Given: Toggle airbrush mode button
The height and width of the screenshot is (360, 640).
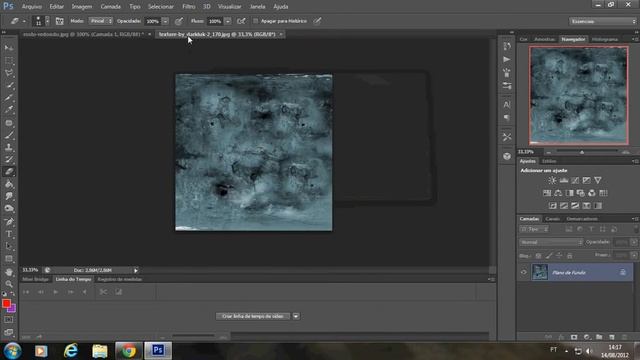Looking at the screenshot, I should point(241,21).
